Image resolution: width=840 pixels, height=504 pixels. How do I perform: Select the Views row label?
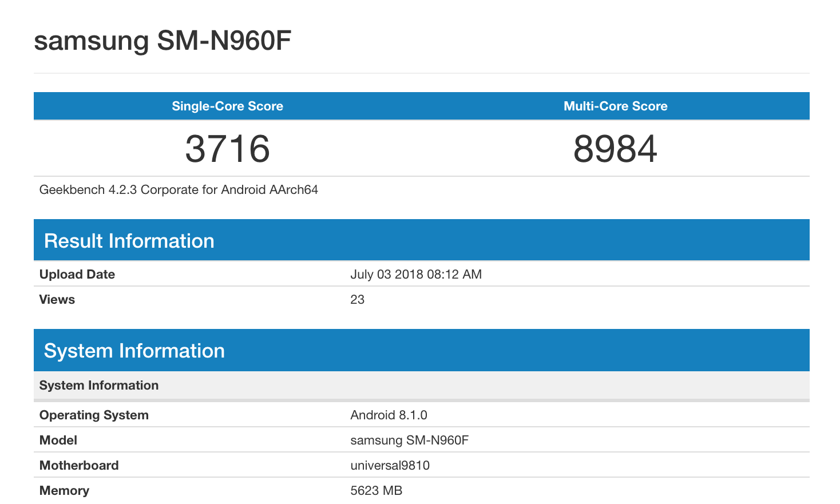click(57, 300)
